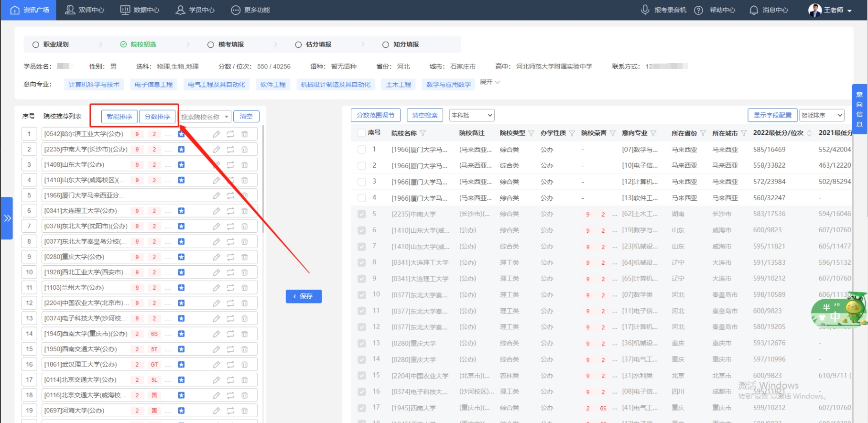Toggle the select-all checkbox in table header
Screen dimensions: 868x423
(x=362, y=133)
